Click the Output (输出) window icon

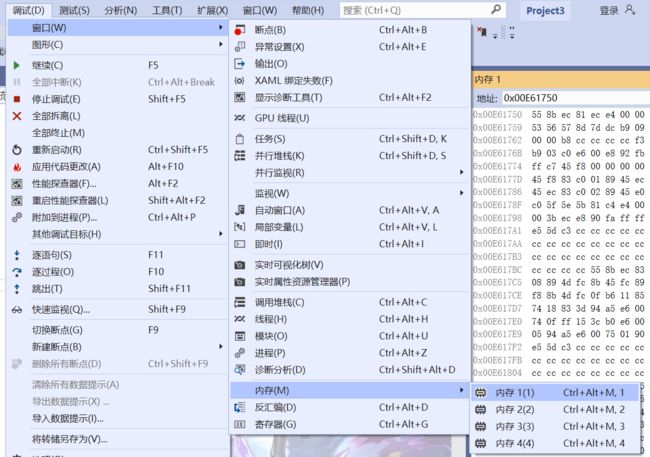click(x=239, y=64)
